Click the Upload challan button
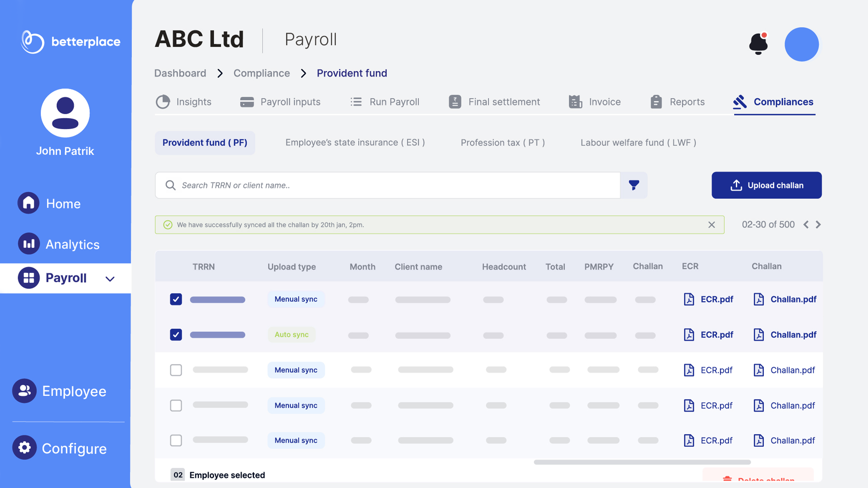This screenshot has height=488, width=868. (766, 185)
